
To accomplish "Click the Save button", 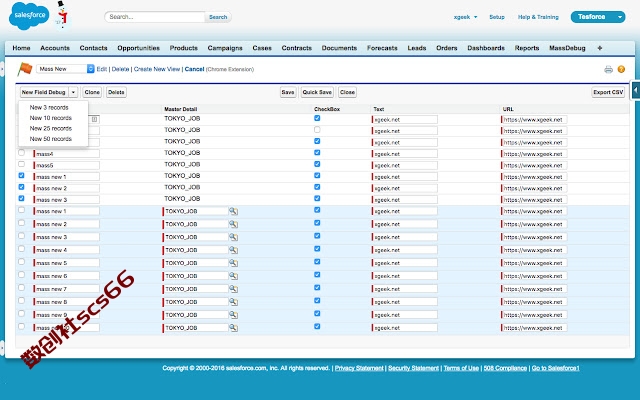I will [288, 92].
